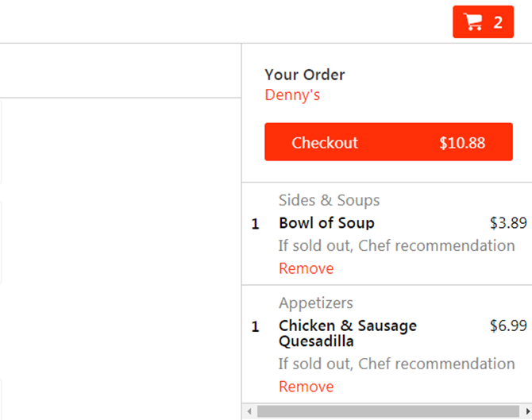Select Chicken & Sausage Quesadilla item name
The width and height of the screenshot is (532, 420).
(348, 333)
